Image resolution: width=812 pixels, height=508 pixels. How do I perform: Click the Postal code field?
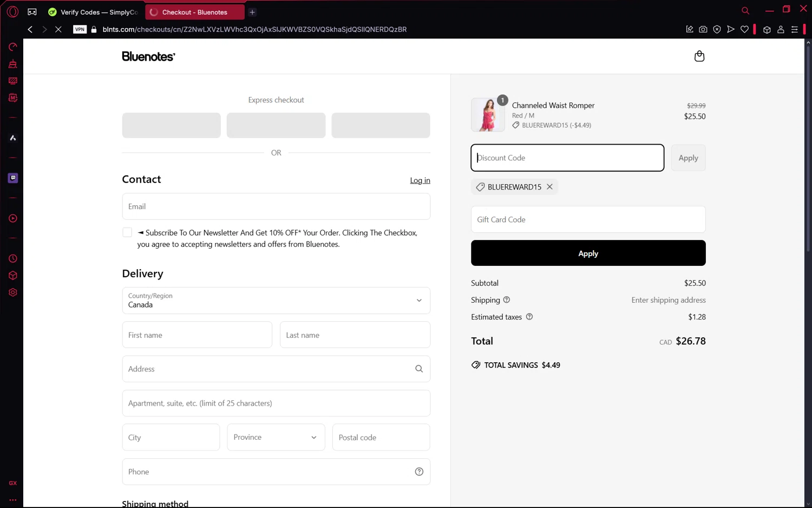coord(381,437)
